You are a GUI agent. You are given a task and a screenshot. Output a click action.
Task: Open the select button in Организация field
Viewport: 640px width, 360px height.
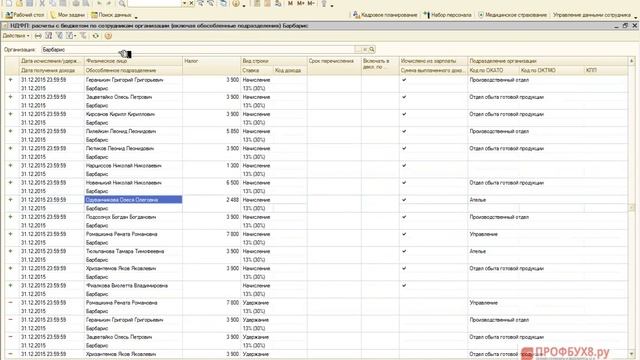pos(358,49)
